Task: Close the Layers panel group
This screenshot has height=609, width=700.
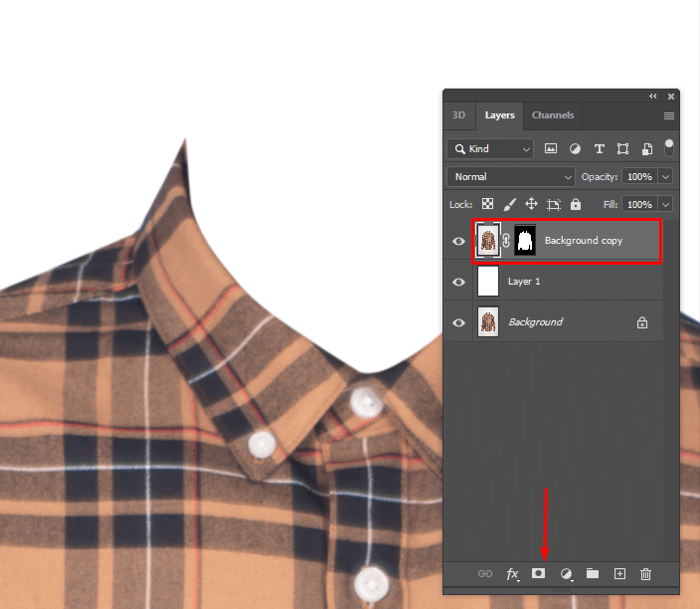Action: pyautogui.click(x=671, y=97)
